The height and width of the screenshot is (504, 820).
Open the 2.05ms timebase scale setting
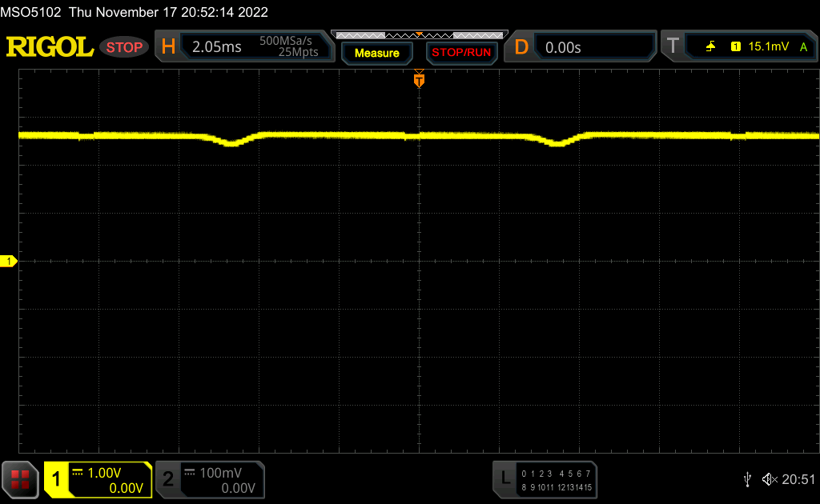(216, 47)
